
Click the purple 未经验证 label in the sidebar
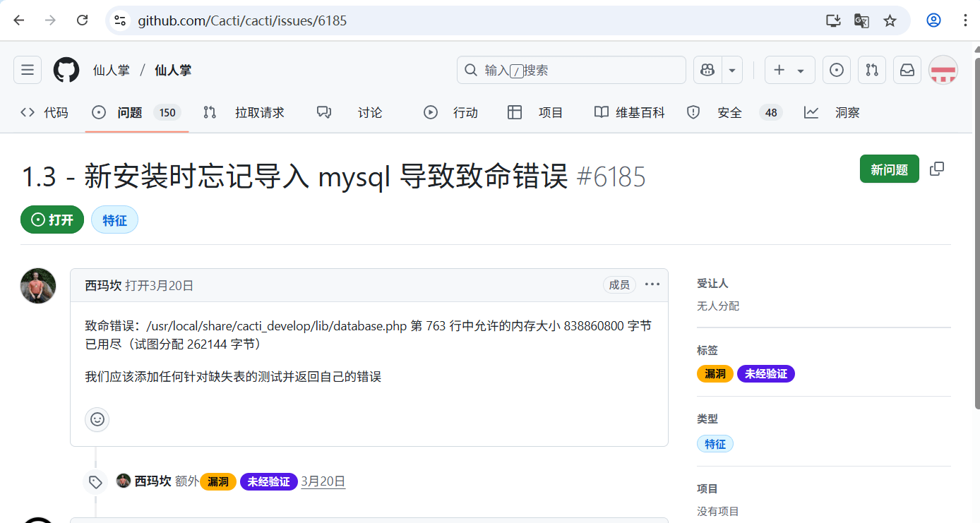(766, 373)
